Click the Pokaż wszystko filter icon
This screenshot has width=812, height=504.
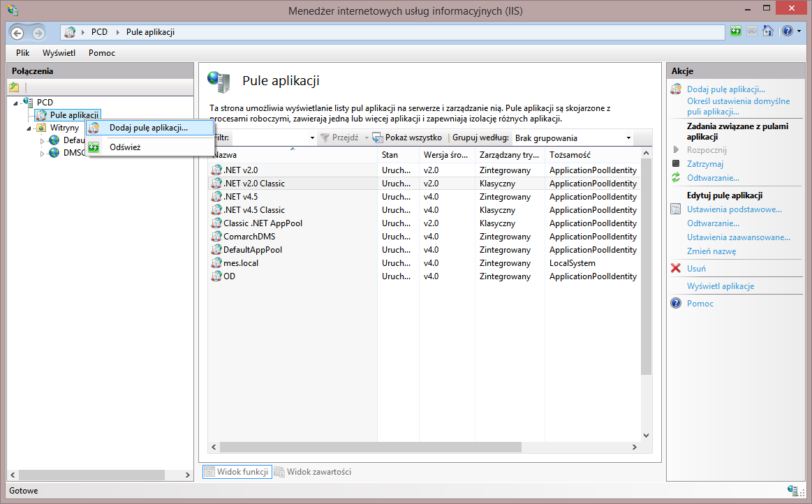[378, 138]
